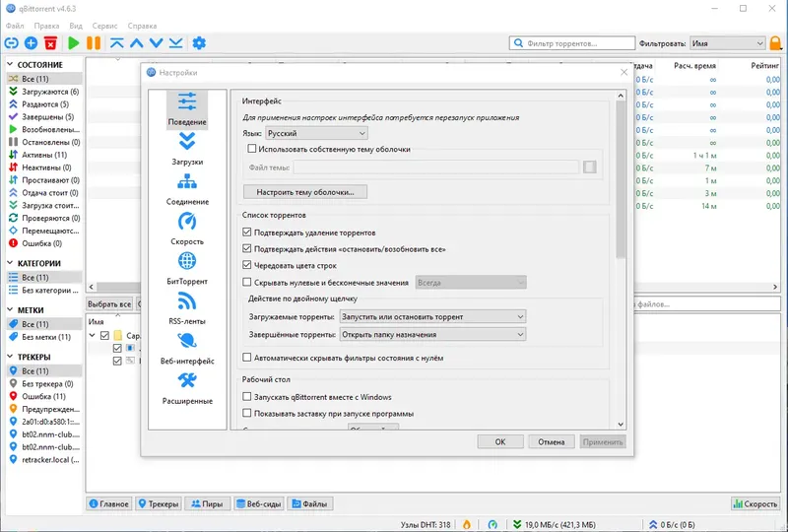788x532 pixels.
Task: Click the Фильтр торрентов search field
Action: tap(572, 43)
